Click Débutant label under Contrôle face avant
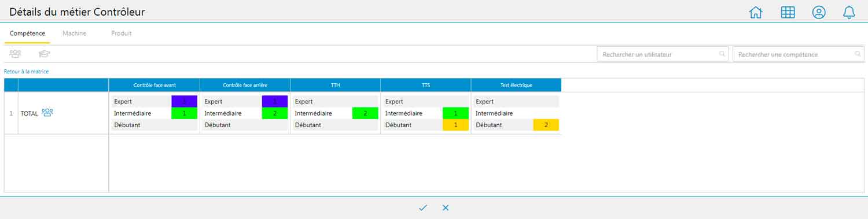The width and height of the screenshot is (868, 219). pos(127,125)
